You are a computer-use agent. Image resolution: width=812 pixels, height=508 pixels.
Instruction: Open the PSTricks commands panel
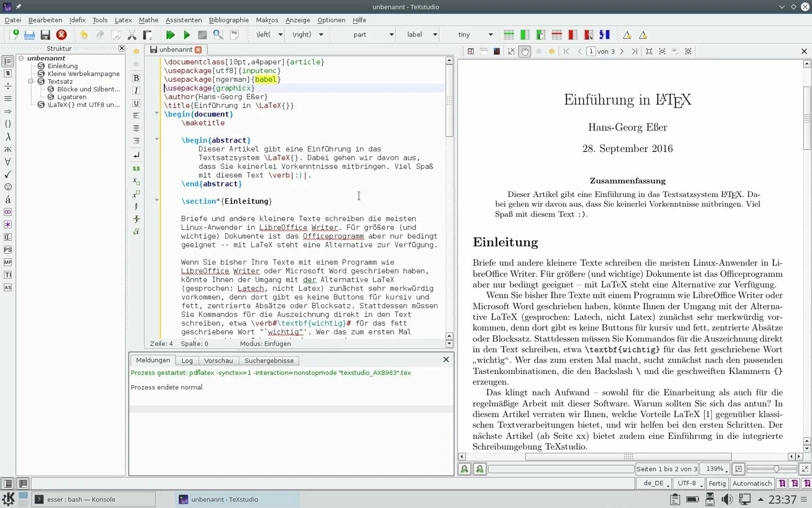(8, 250)
